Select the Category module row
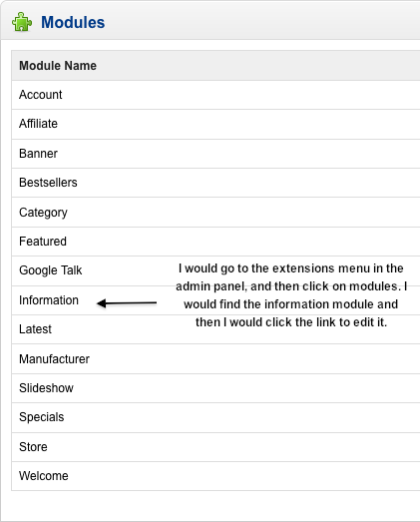 (x=215, y=212)
